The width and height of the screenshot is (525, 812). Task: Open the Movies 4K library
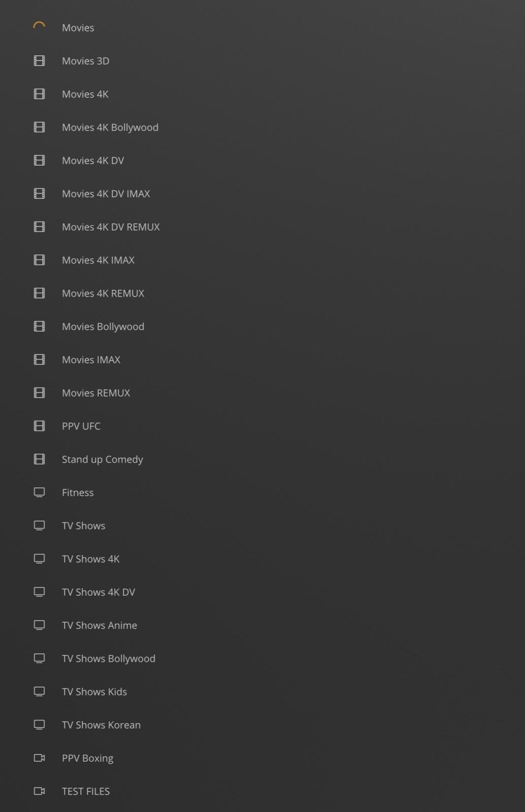point(85,94)
